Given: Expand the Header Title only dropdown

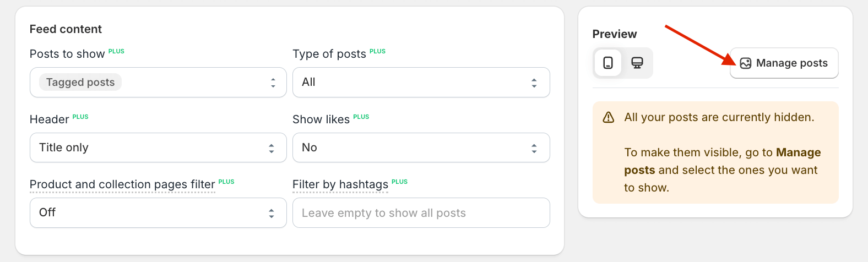Looking at the screenshot, I should (x=158, y=148).
